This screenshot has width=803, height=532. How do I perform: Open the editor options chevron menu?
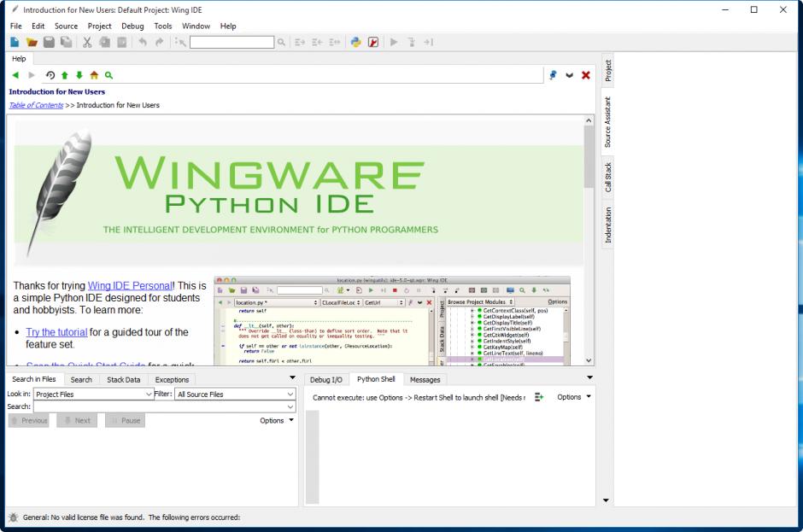pos(570,75)
